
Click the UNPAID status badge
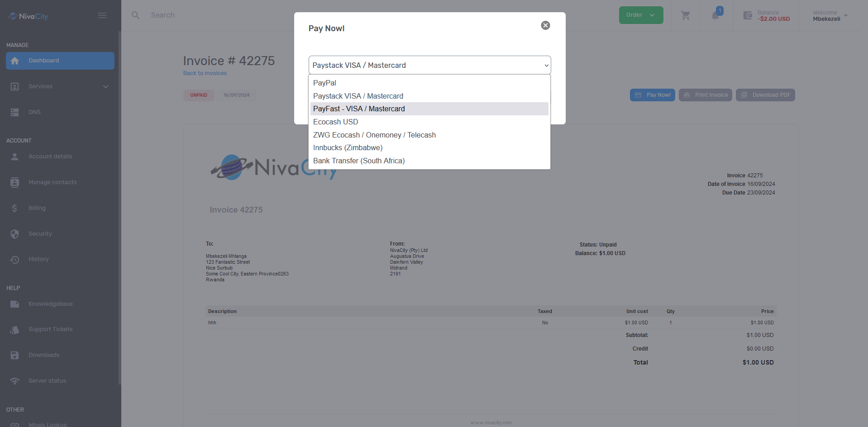[x=199, y=95]
